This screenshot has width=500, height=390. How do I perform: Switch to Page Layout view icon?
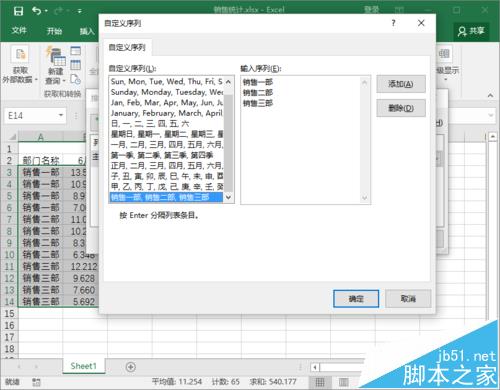point(344,382)
